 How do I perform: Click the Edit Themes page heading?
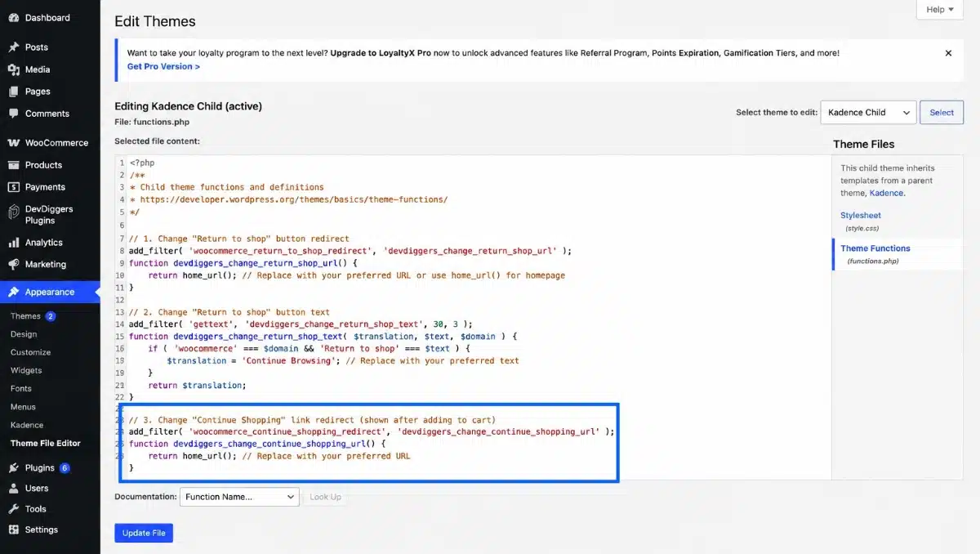[155, 21]
